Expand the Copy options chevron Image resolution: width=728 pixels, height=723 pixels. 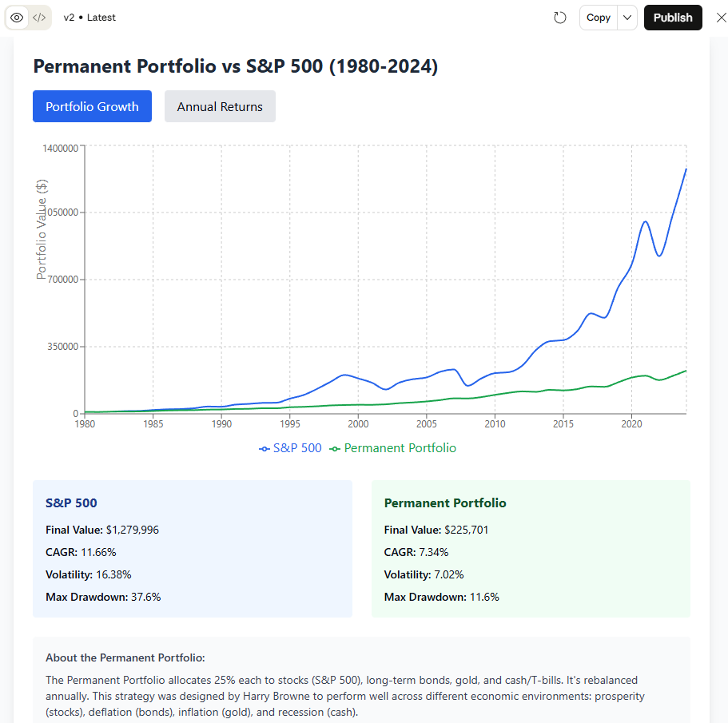627,18
